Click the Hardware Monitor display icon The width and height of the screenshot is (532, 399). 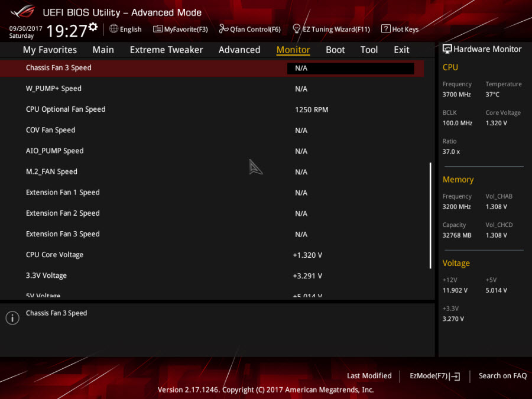447,49
